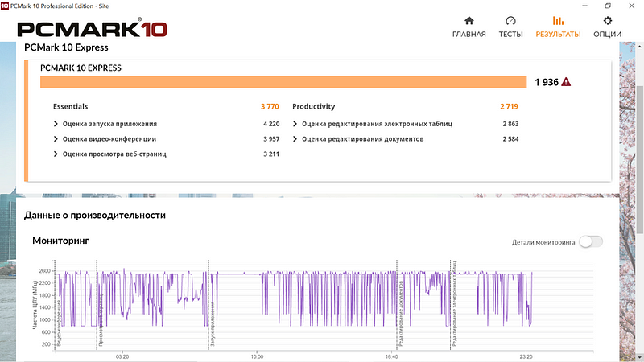Click the Essentials heading
The height and width of the screenshot is (362, 644).
tap(70, 106)
